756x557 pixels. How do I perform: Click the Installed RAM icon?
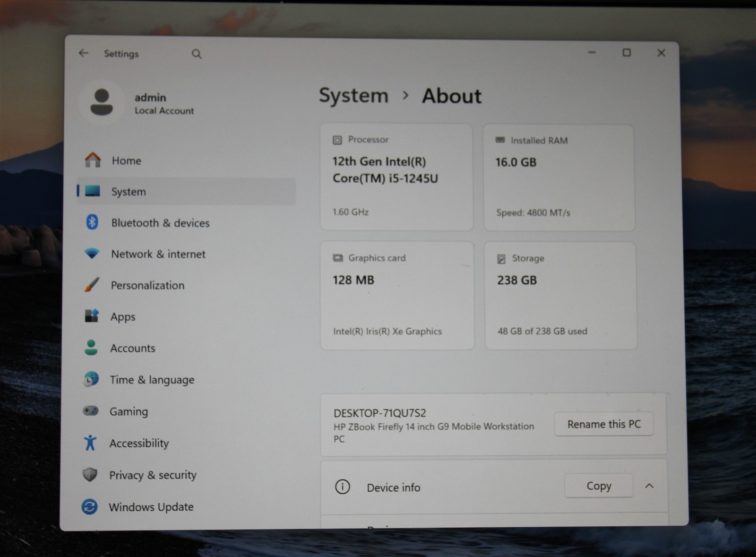[x=500, y=140]
